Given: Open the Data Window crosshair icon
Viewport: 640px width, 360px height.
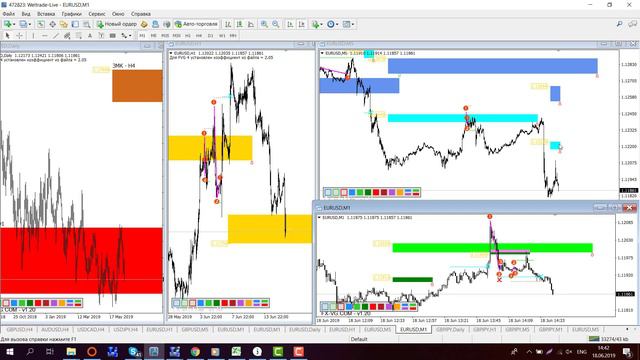Looking at the screenshot, I should pyautogui.click(x=53, y=24).
